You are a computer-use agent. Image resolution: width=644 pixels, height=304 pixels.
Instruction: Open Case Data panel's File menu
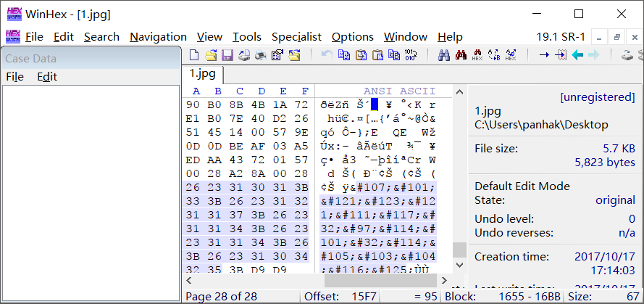[14, 77]
